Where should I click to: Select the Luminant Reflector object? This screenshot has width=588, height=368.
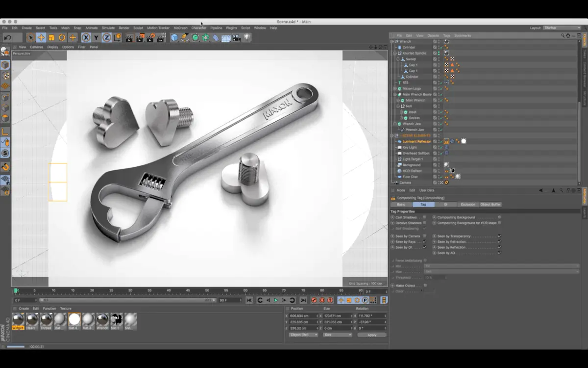(x=416, y=141)
